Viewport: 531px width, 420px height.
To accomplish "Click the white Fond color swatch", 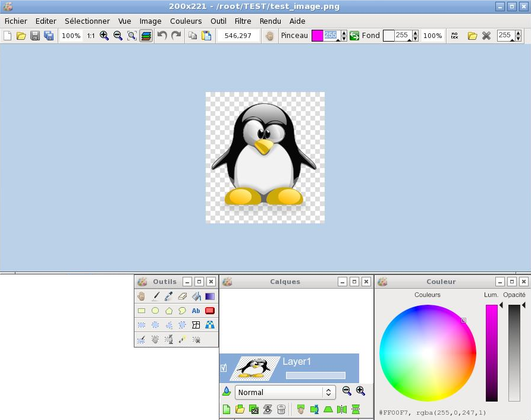I will tap(388, 36).
